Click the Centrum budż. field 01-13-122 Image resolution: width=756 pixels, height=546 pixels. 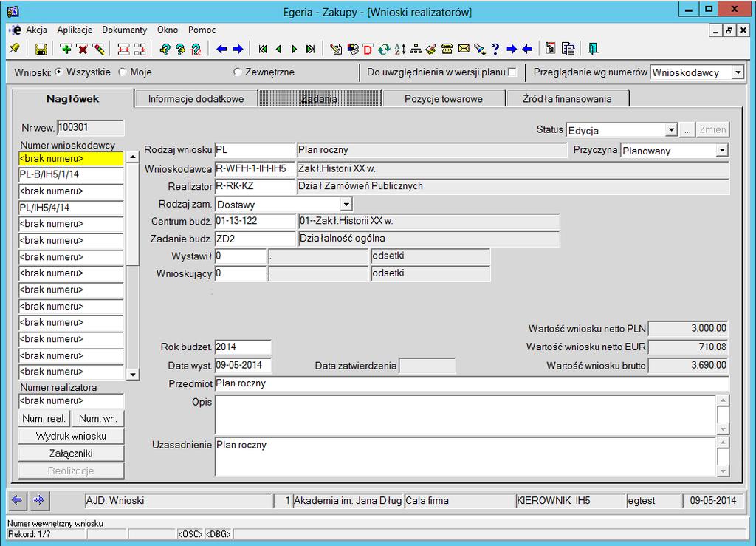coord(255,221)
